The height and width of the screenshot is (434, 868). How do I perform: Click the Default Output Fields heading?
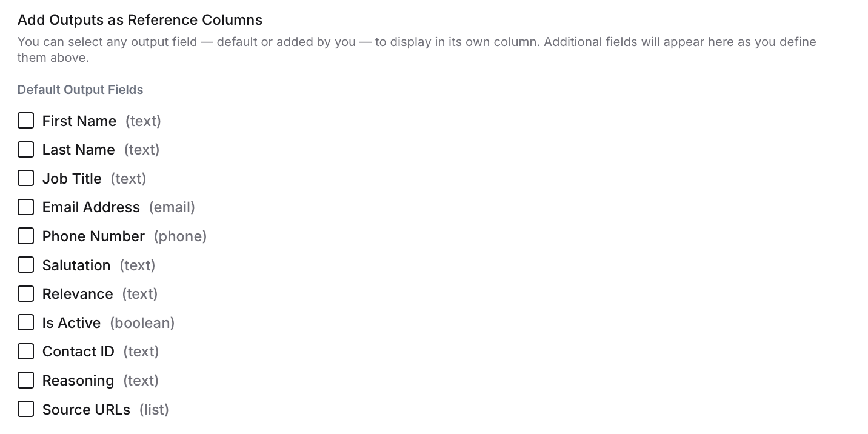80,89
